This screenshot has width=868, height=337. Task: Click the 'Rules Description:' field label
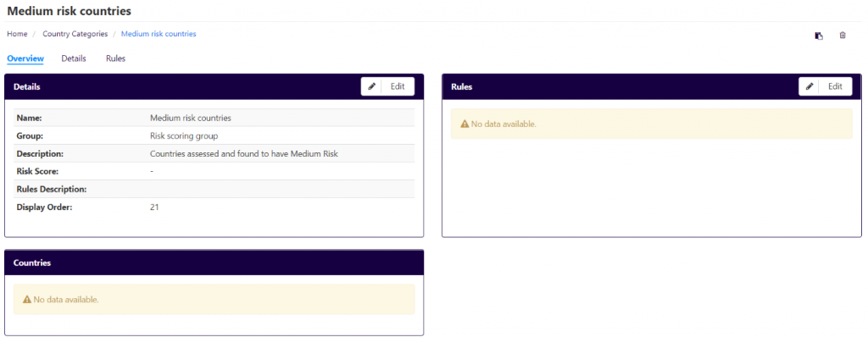(x=52, y=190)
